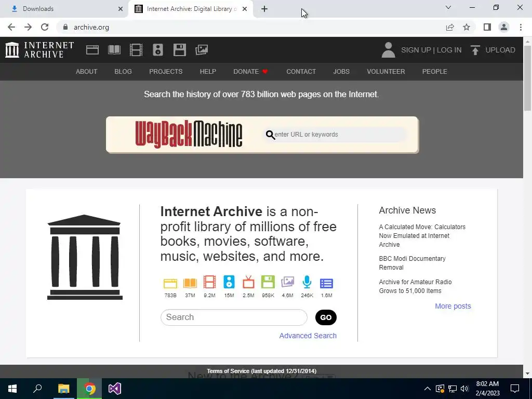Open Windows taskbar search
Image resolution: width=532 pixels, height=399 pixels.
point(37,389)
